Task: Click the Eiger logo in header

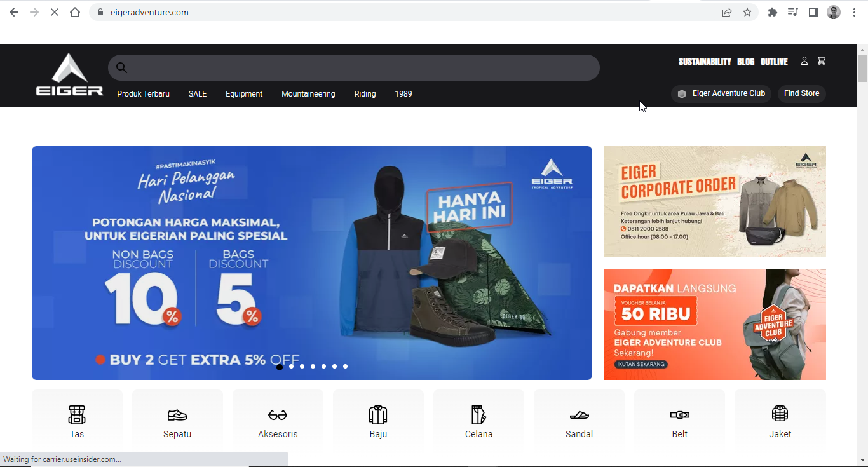Action: (x=69, y=74)
